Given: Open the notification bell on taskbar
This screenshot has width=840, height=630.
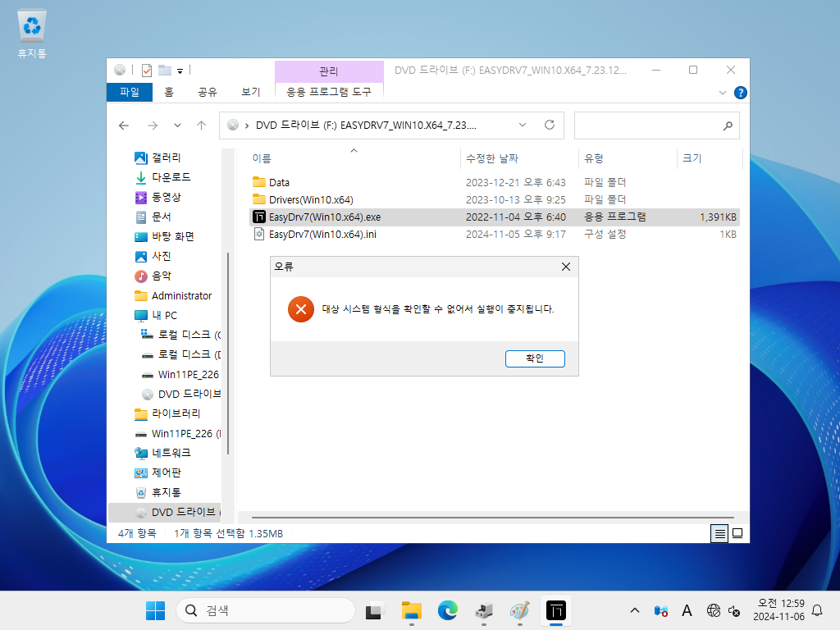Looking at the screenshot, I should [x=818, y=610].
